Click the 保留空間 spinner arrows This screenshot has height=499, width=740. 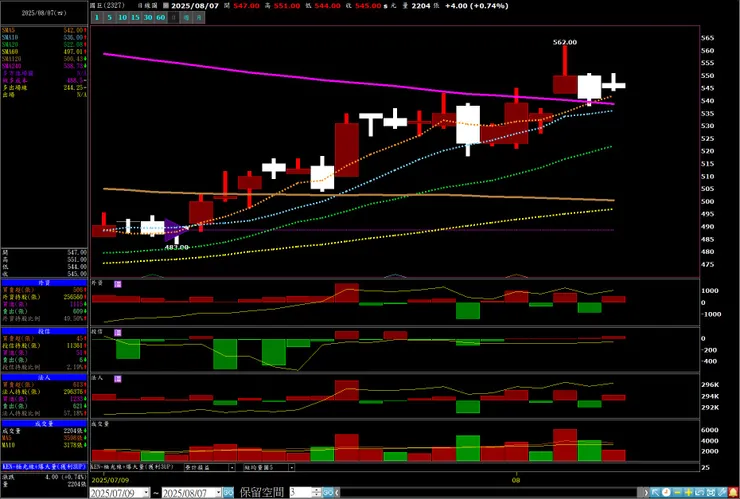(317, 493)
